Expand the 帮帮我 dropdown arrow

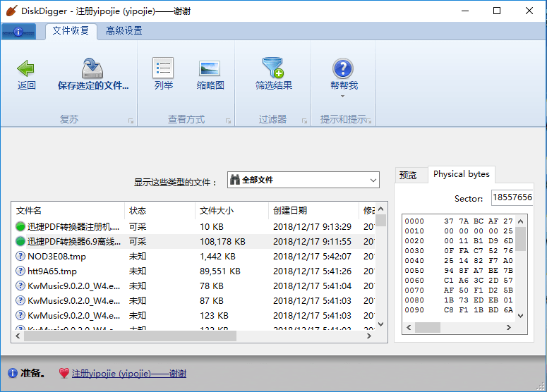click(343, 97)
